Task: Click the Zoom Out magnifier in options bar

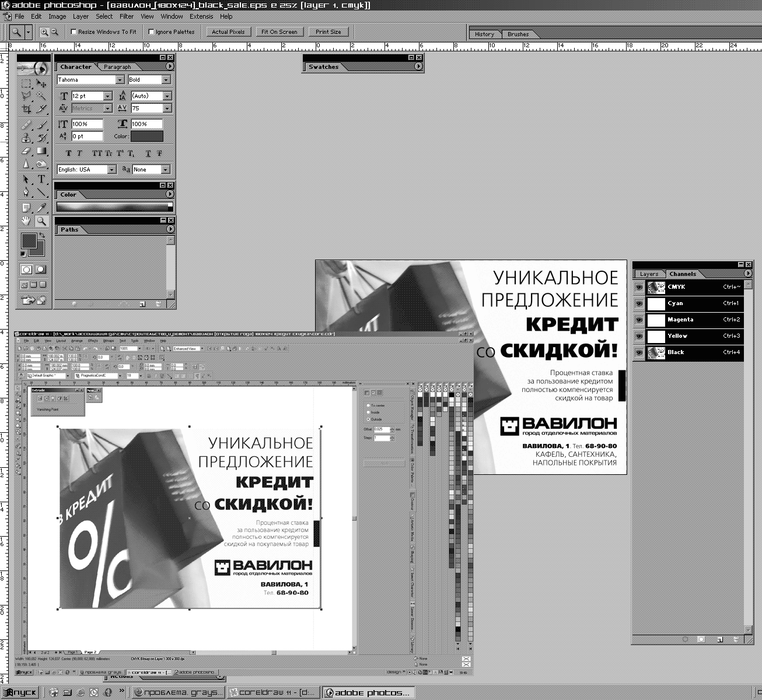Action: coord(54,32)
